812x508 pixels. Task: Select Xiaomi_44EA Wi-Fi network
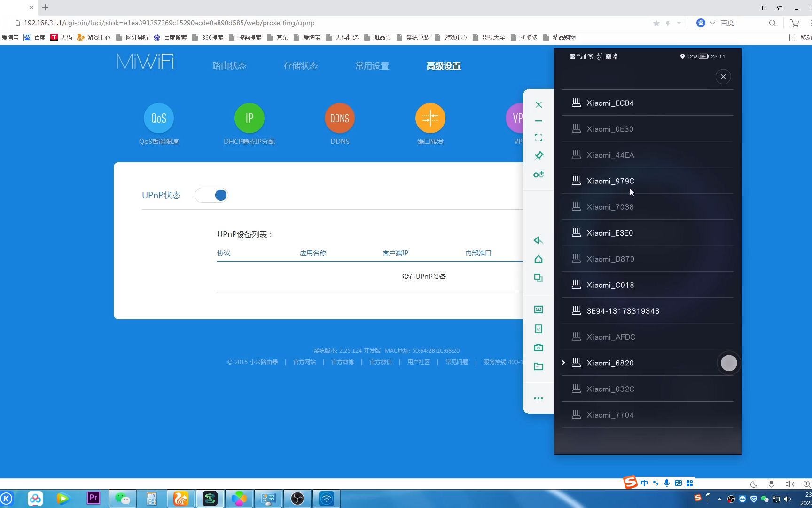(648, 155)
